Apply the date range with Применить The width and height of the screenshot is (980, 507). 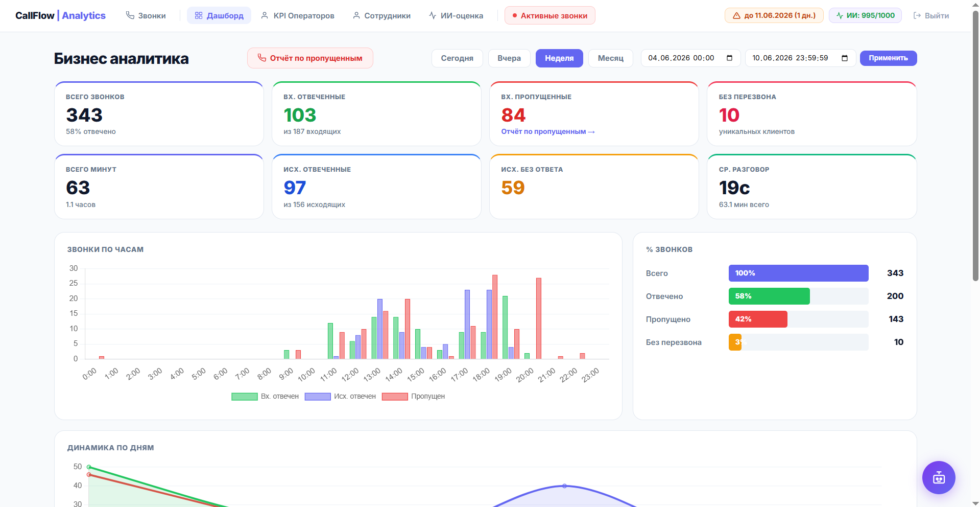[888, 58]
